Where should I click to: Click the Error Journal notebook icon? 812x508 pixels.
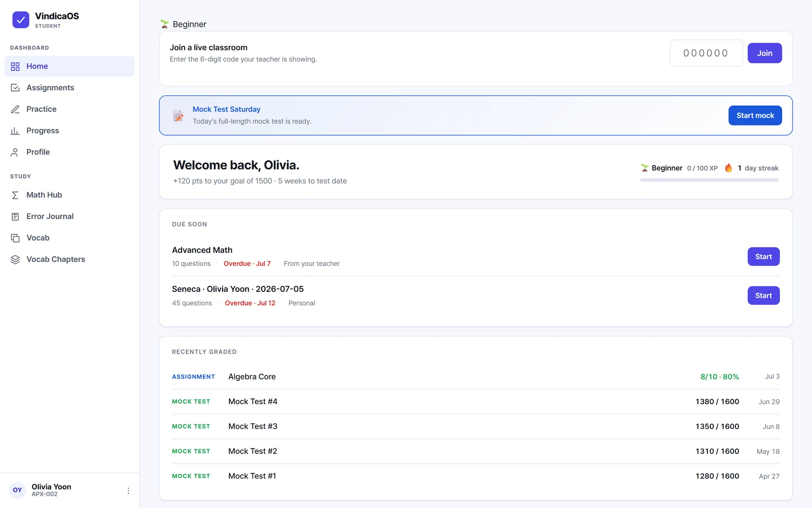[15, 217]
